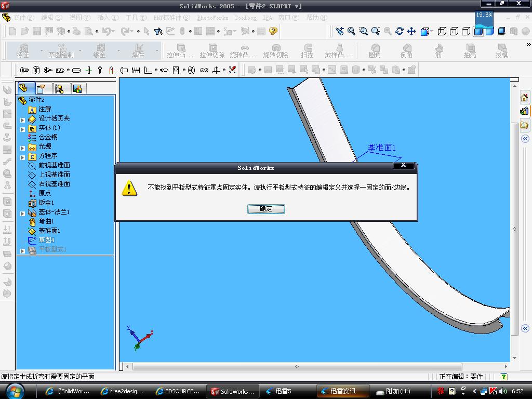Open the 插入 menu
Screen dimensions: 532x399
(108, 17)
